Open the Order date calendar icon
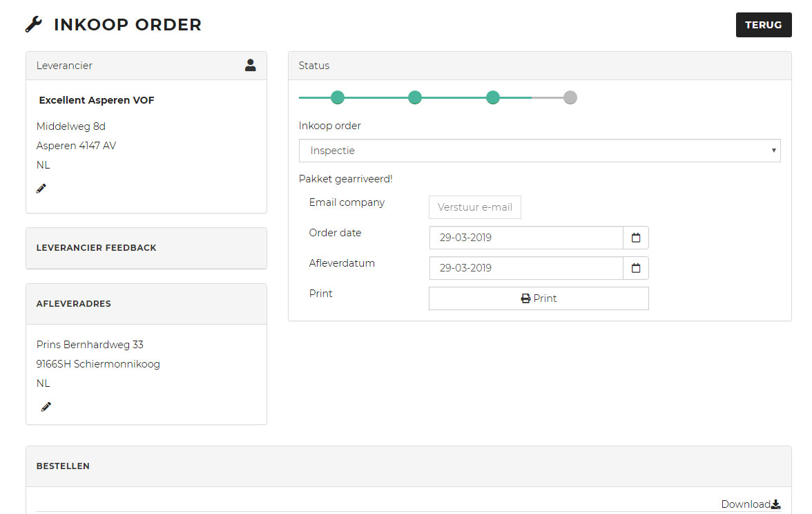The image size is (812, 514). coord(636,238)
